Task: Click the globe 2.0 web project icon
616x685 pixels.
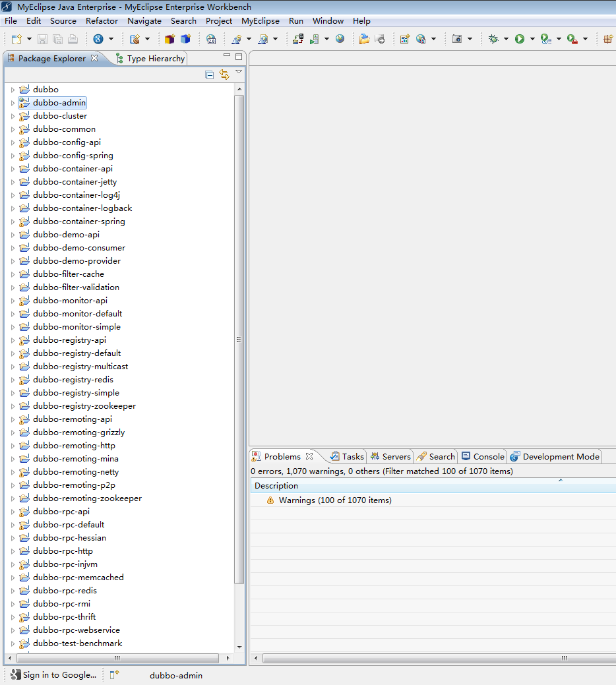Action: [211, 40]
